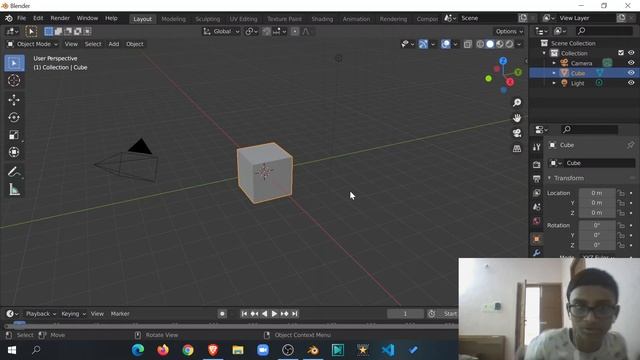Click the Blender logo menu icon
The width and height of the screenshot is (640, 360).
tap(9, 18)
